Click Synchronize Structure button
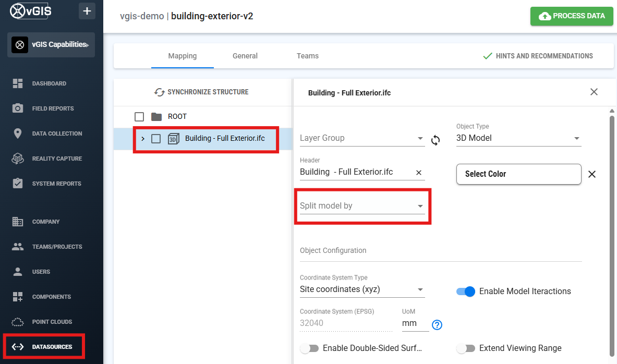617x364 pixels. [201, 92]
